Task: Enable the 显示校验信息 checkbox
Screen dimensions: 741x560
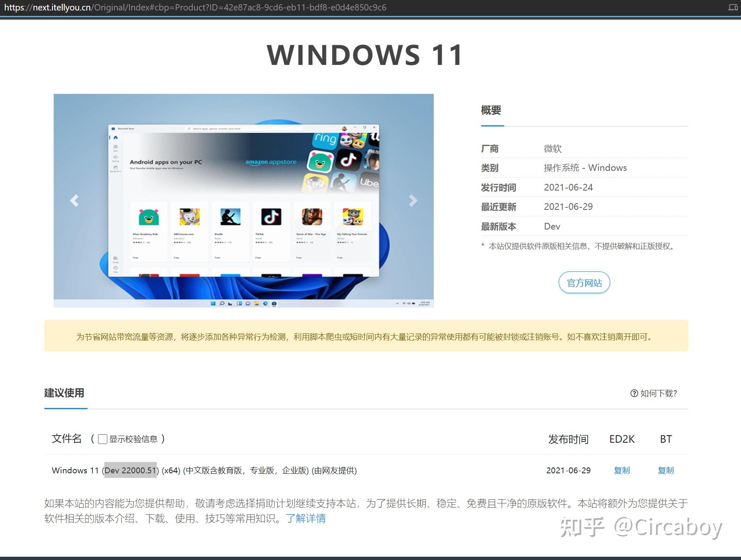Action: 102,439
